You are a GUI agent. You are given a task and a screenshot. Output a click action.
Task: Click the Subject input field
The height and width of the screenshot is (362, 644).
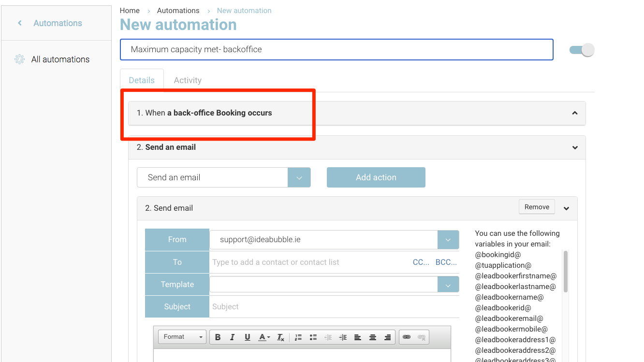point(334,306)
